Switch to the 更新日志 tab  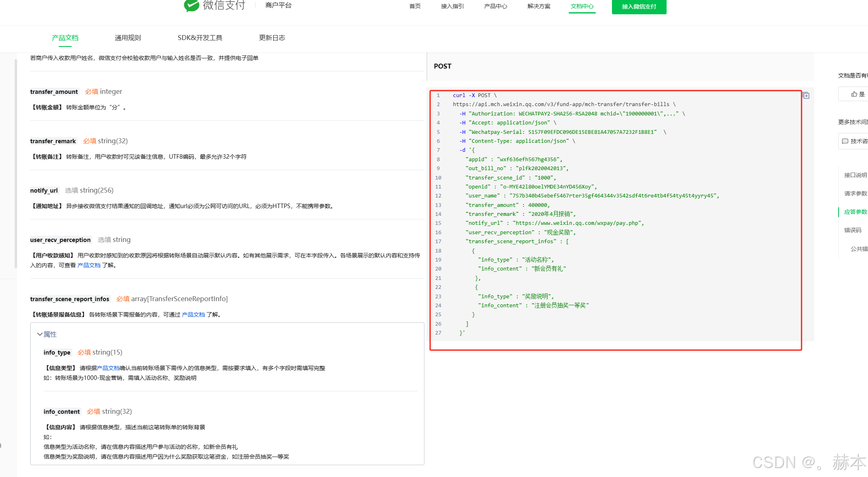point(272,38)
